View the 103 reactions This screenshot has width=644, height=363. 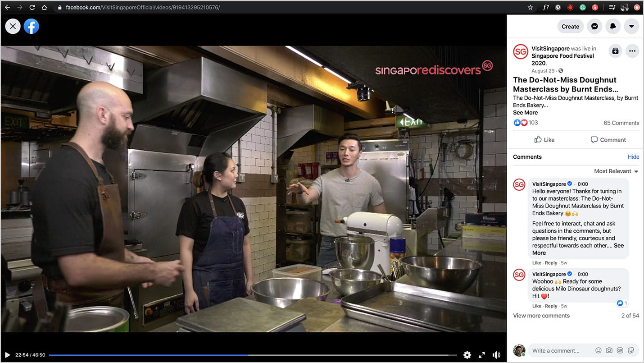click(x=526, y=123)
